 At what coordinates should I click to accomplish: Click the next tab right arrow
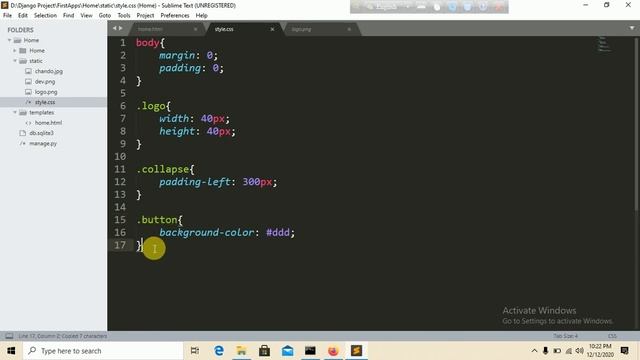tap(120, 28)
